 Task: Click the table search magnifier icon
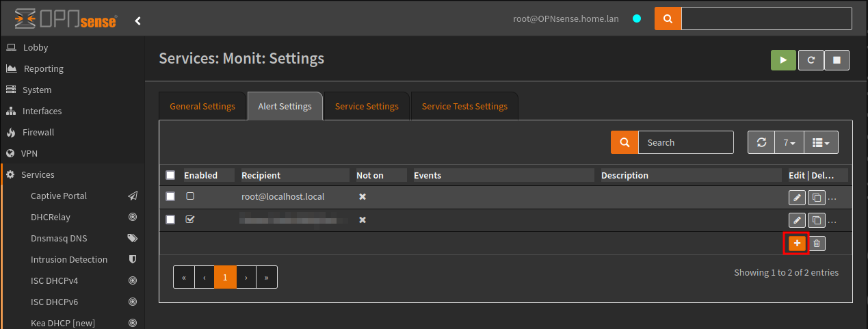(624, 142)
